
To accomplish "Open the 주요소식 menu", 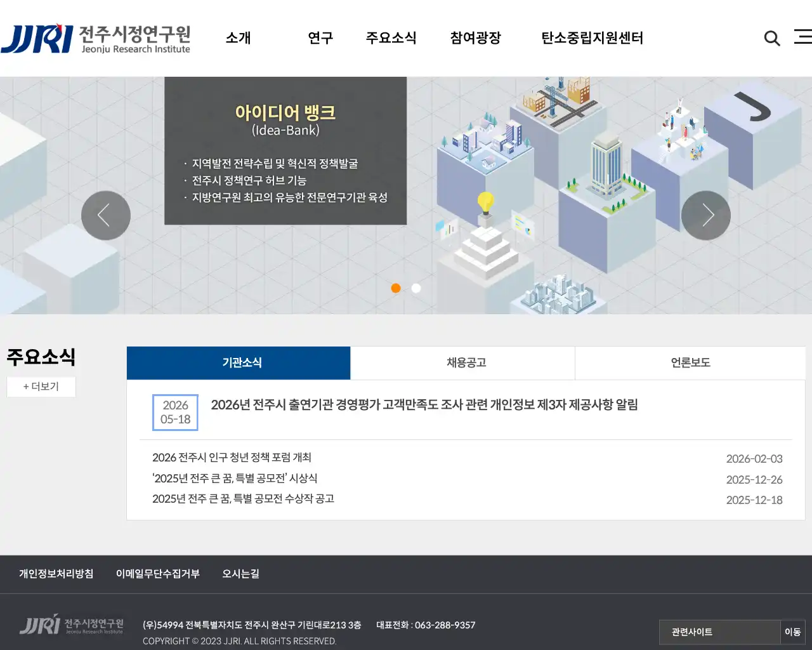I will (x=391, y=38).
